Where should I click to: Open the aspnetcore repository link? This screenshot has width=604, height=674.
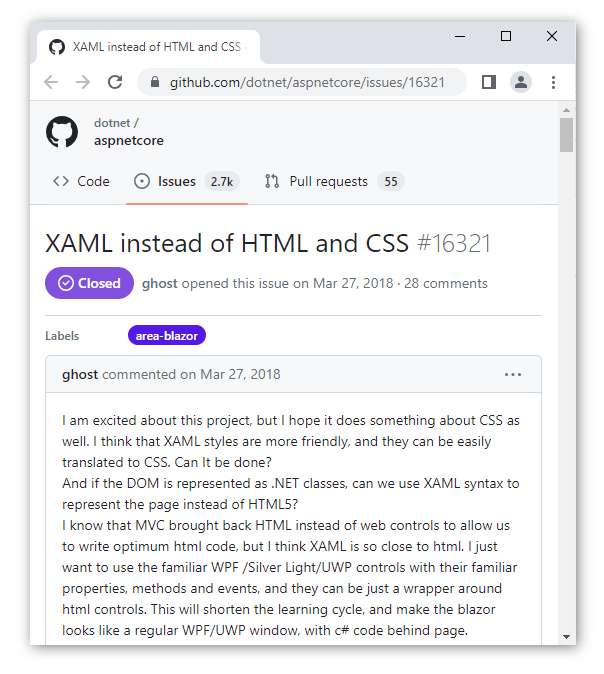coord(129,141)
